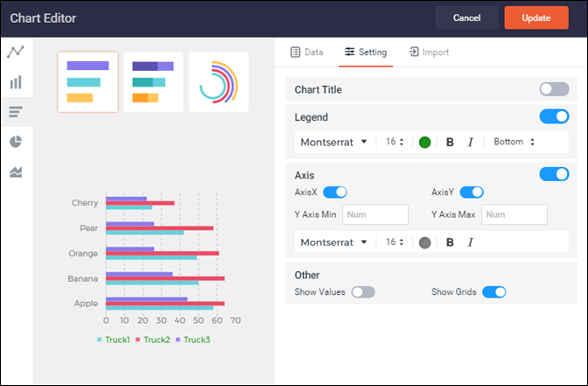
Task: Click the Orange category label
Action: pos(83,254)
